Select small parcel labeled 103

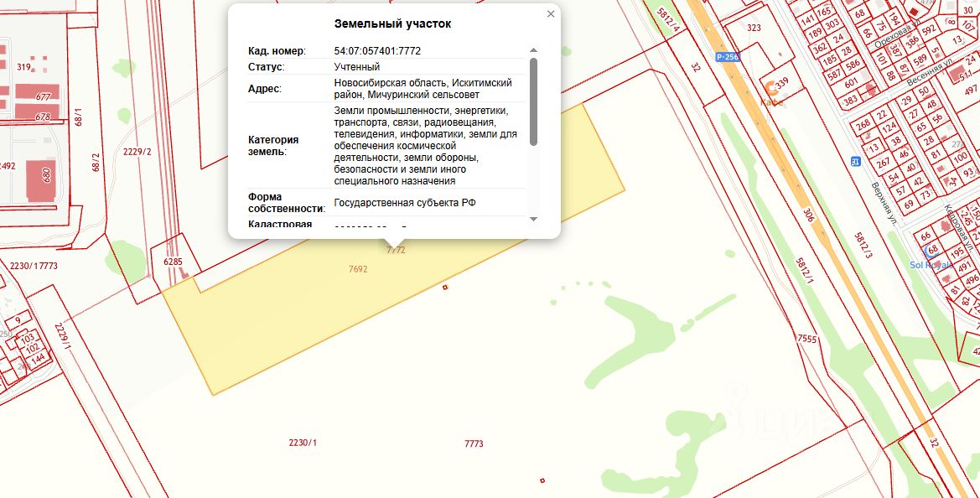coord(27,340)
